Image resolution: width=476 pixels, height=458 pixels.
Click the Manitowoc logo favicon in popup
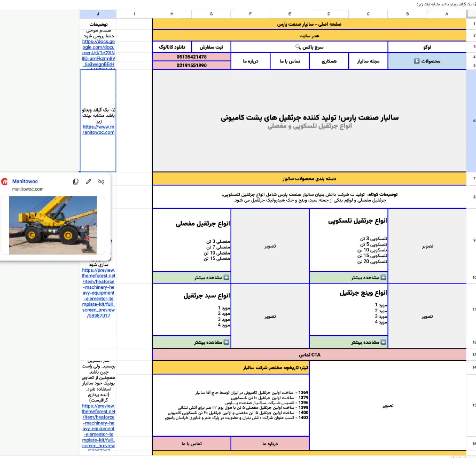(x=5, y=182)
